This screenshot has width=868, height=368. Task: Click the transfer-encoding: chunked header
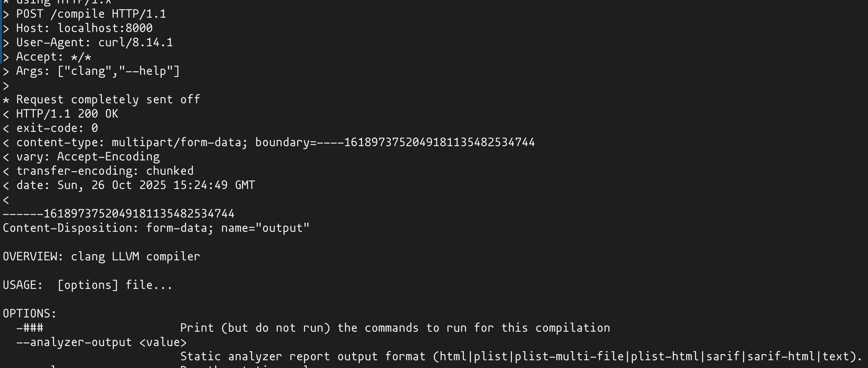pos(98,171)
